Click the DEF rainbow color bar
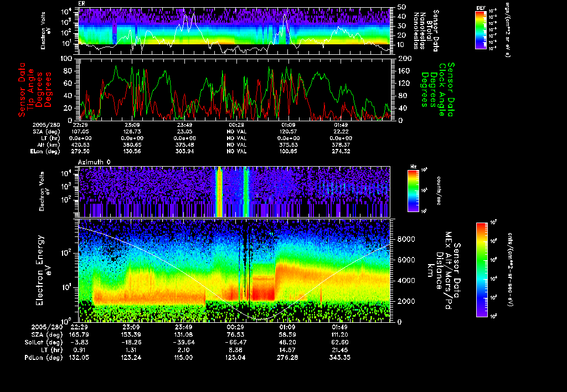This screenshot has width=567, height=392. tap(481, 30)
